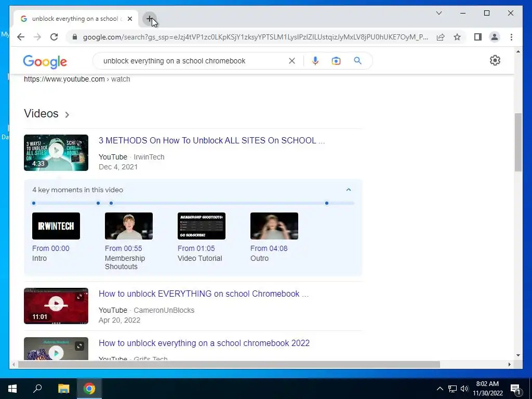
Task: Click the 'From 00:55' timestamp link
Action: (x=124, y=248)
